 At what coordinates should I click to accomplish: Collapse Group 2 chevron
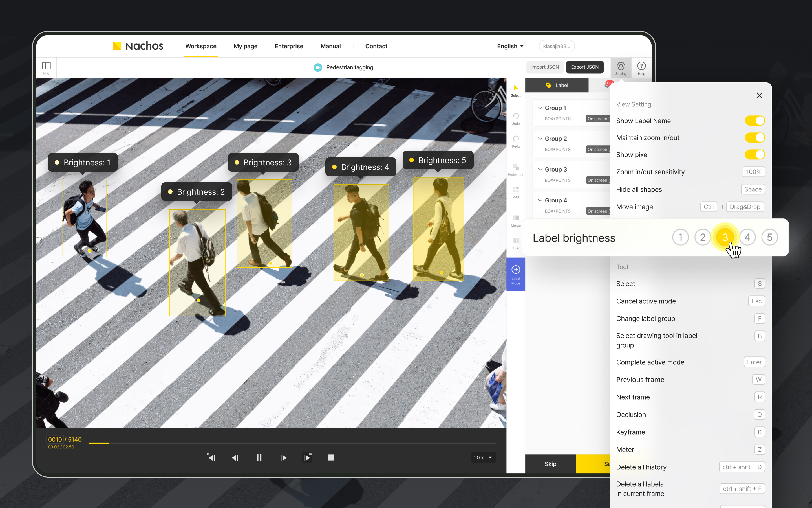(x=540, y=138)
